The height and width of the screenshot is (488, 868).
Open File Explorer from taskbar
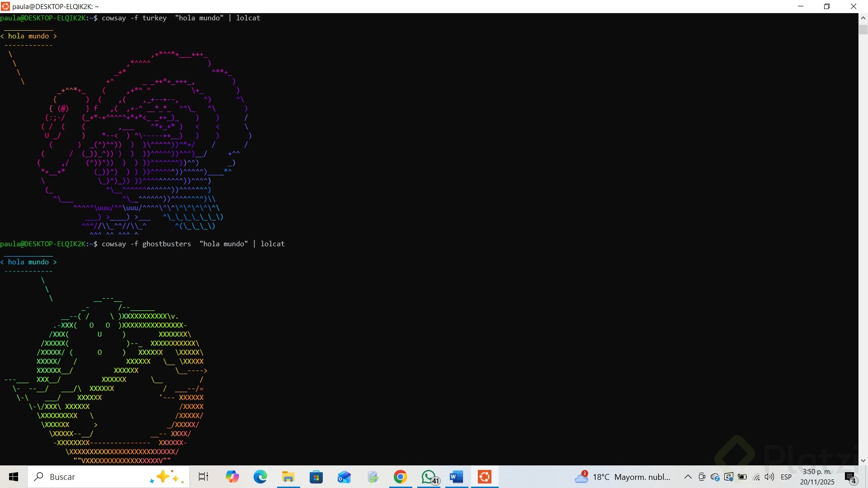click(288, 477)
